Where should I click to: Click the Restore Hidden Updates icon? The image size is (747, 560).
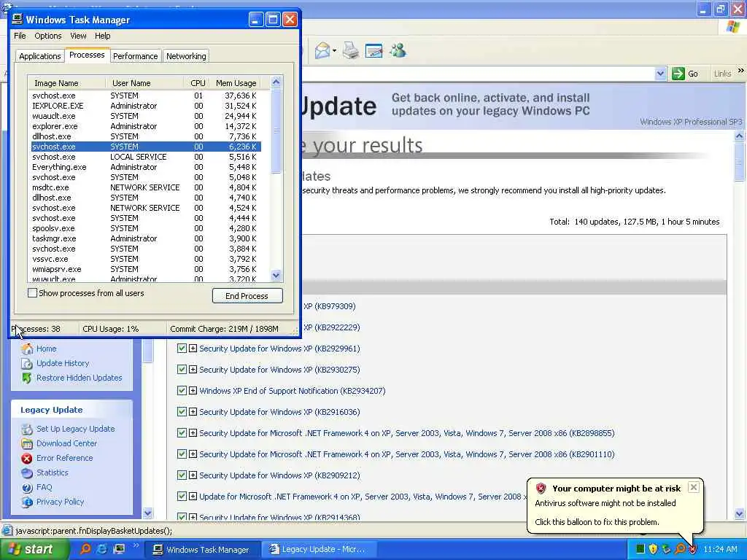click(x=27, y=378)
